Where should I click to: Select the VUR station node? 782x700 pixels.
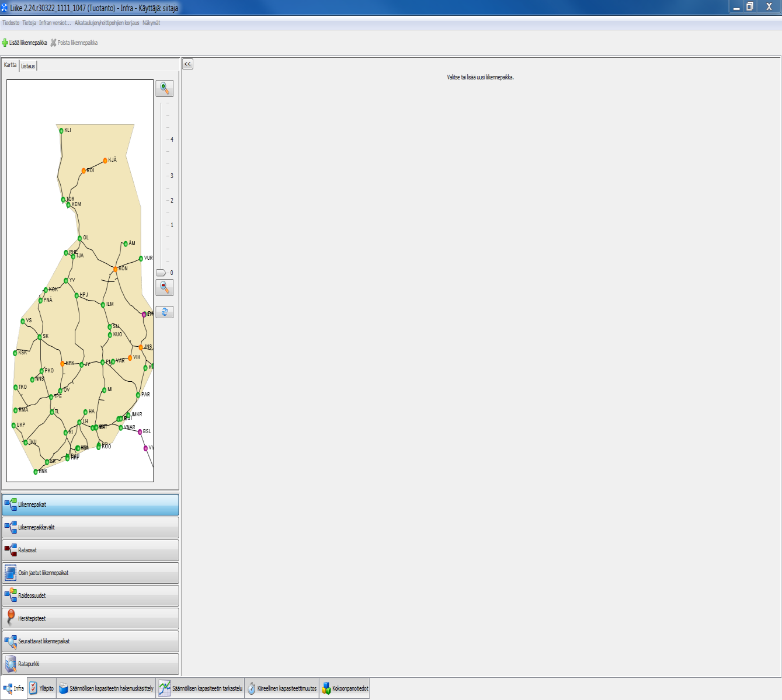141,259
